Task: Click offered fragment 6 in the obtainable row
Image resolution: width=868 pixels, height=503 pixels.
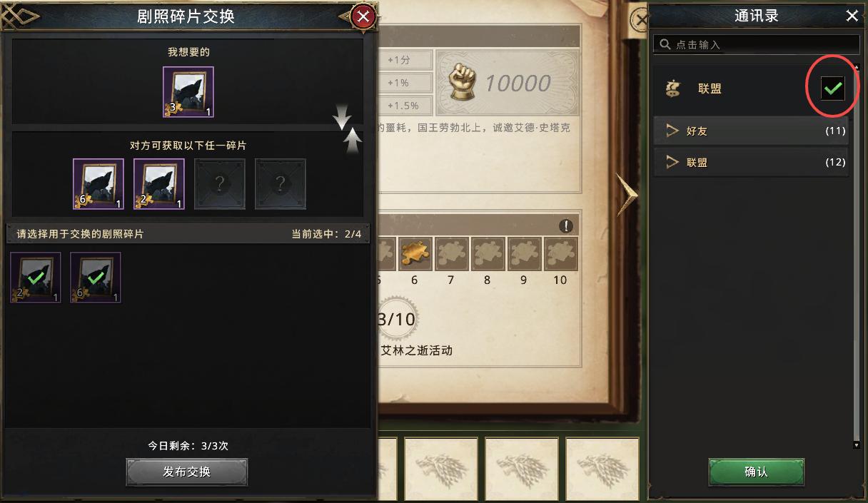Action: pyautogui.click(x=99, y=184)
